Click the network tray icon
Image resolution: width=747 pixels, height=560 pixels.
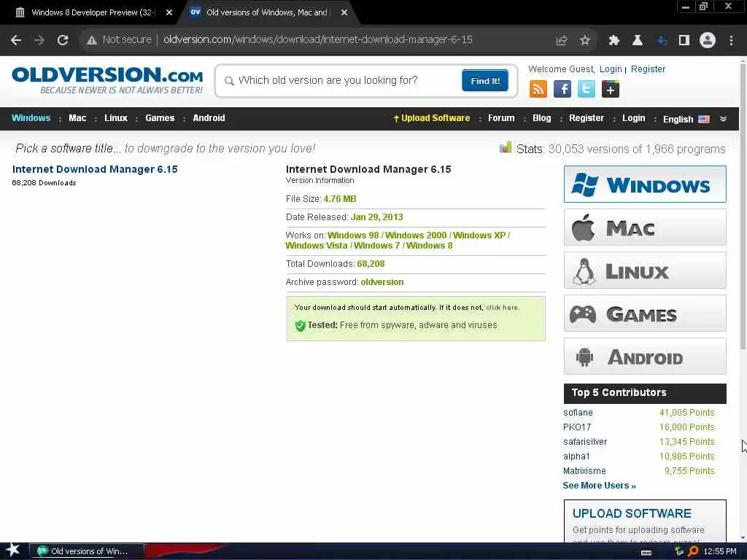pyautogui.click(x=679, y=551)
